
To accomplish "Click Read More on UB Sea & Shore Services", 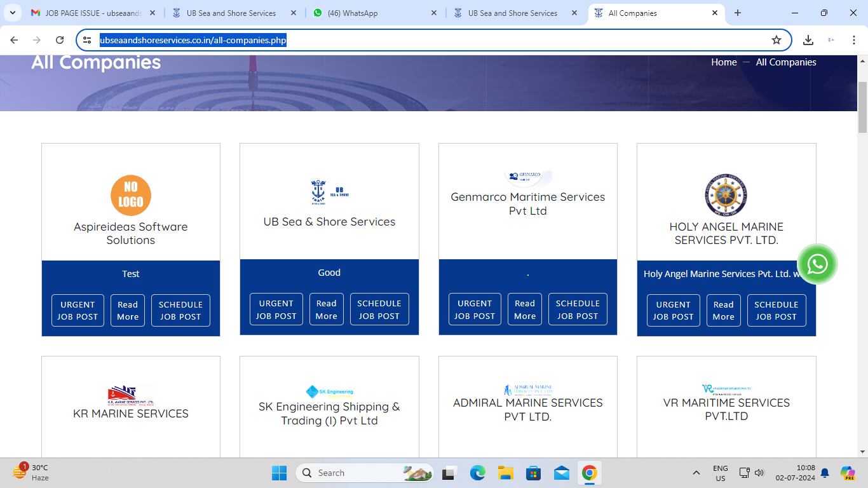I will (x=326, y=309).
